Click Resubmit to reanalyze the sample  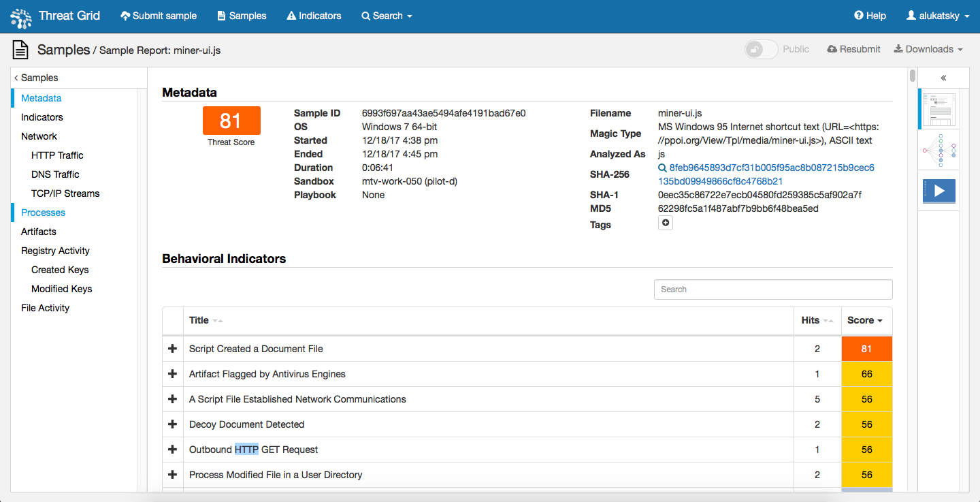tap(853, 48)
